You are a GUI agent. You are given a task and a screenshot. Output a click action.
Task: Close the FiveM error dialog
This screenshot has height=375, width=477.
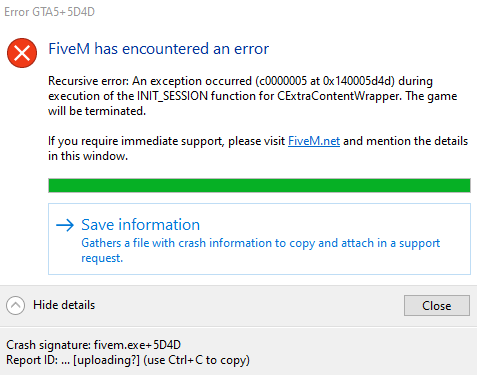437,305
